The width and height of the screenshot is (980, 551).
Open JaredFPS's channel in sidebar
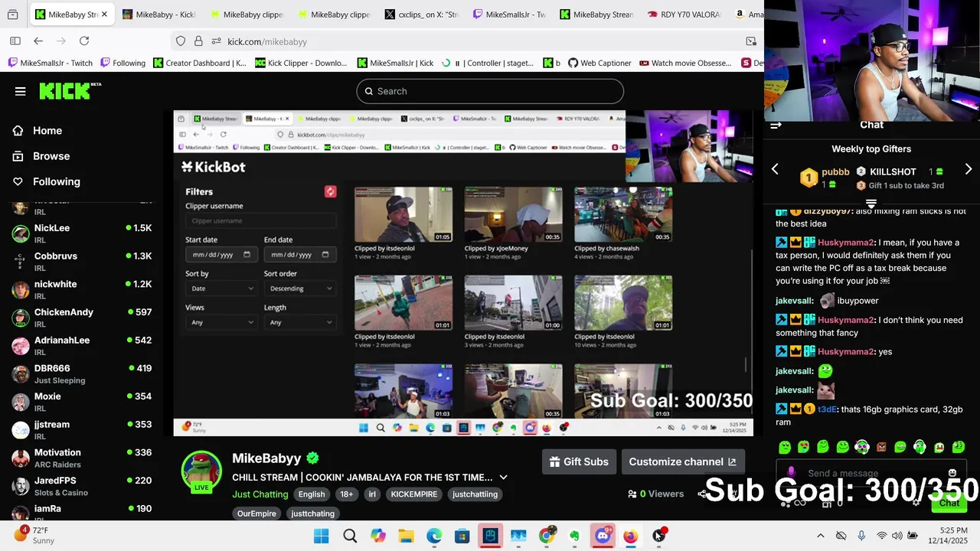click(x=81, y=485)
